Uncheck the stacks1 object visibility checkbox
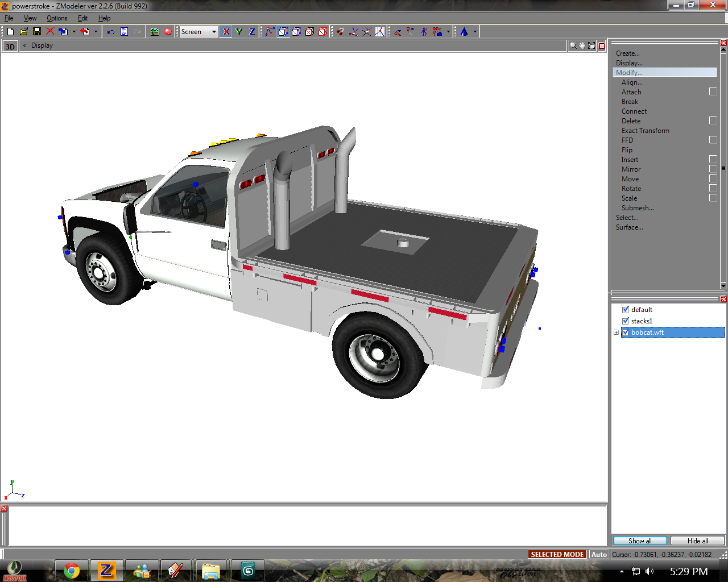 tap(626, 321)
